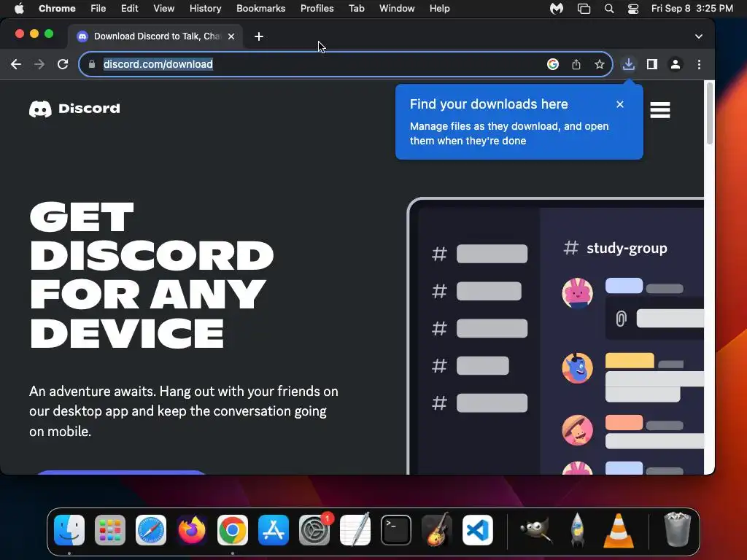Expand the tab search chevron
Image resolution: width=747 pixels, height=560 pixels.
coord(698,36)
